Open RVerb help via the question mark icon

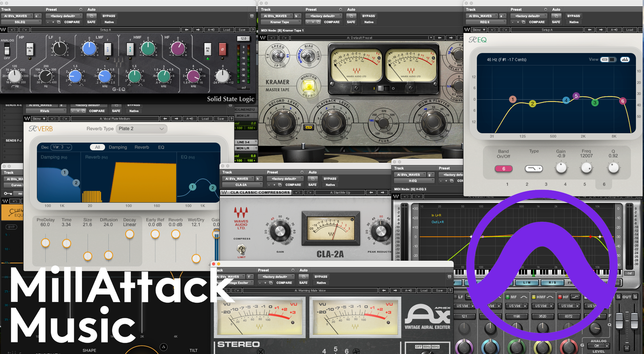point(231,118)
